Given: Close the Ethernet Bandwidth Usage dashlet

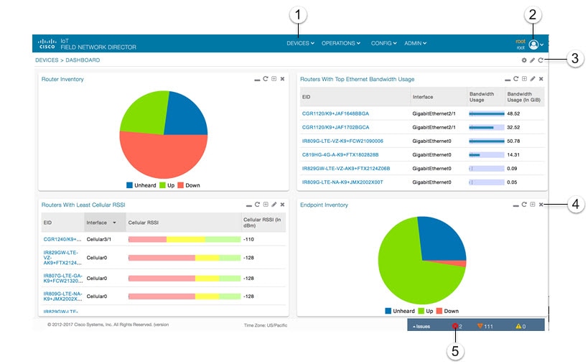Looking at the screenshot, I should (x=541, y=79).
